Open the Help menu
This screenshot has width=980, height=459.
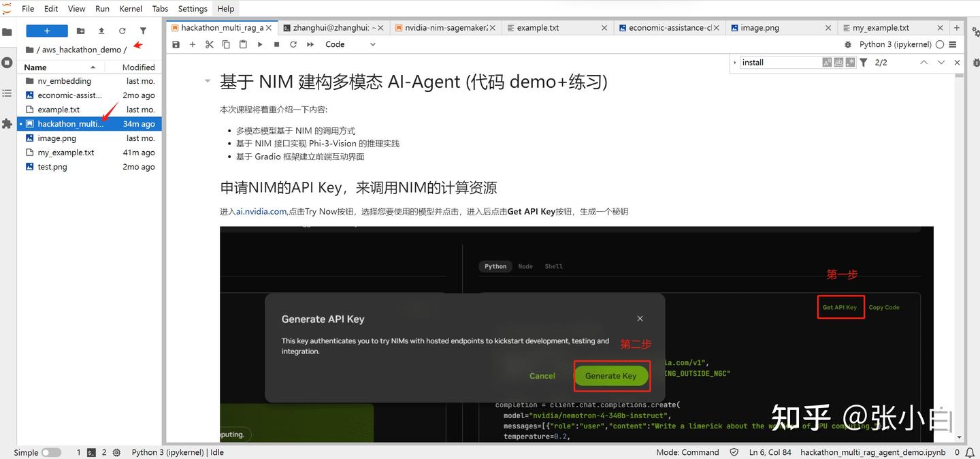tap(226, 9)
